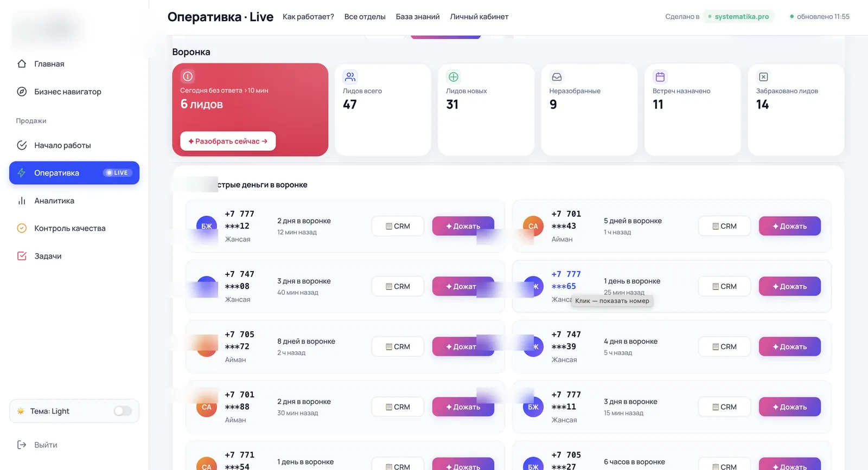Click Дожать for lead +7 701 ***43

coord(789,226)
